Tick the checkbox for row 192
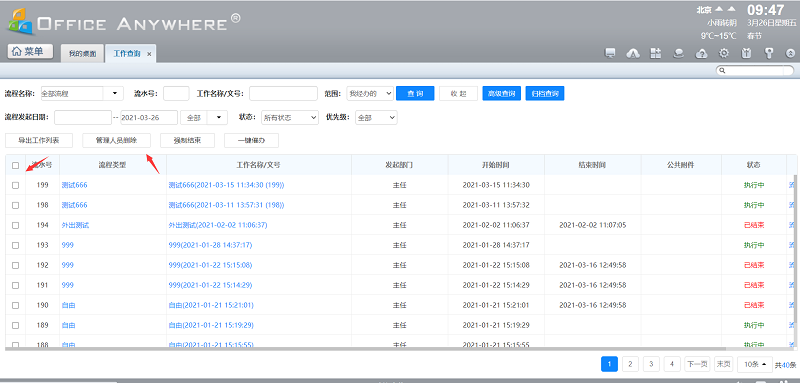 15,265
